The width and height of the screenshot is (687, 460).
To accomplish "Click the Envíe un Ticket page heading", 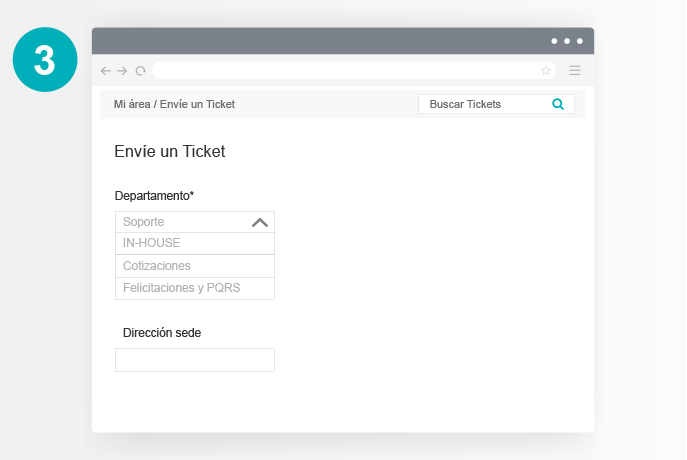I will pyautogui.click(x=170, y=152).
